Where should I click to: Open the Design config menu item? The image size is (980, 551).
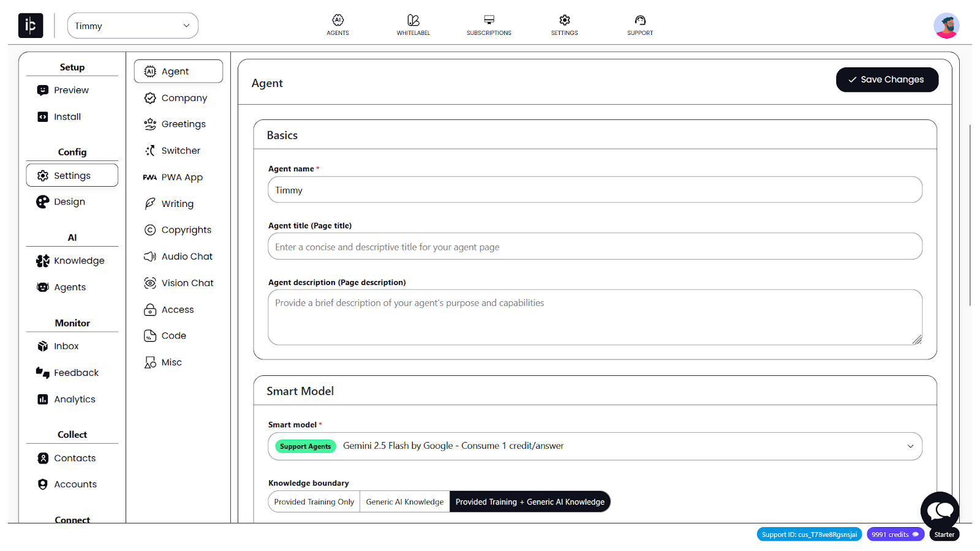pos(69,202)
